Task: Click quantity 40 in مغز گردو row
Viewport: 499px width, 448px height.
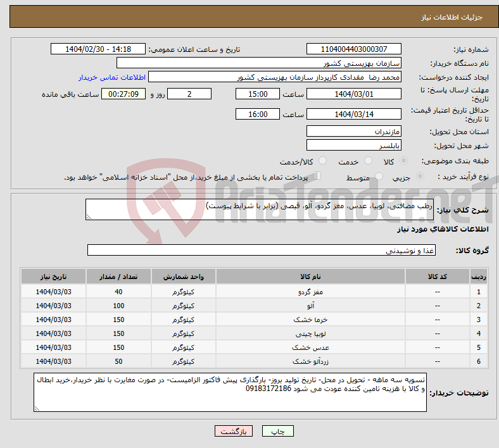Action: (x=118, y=292)
